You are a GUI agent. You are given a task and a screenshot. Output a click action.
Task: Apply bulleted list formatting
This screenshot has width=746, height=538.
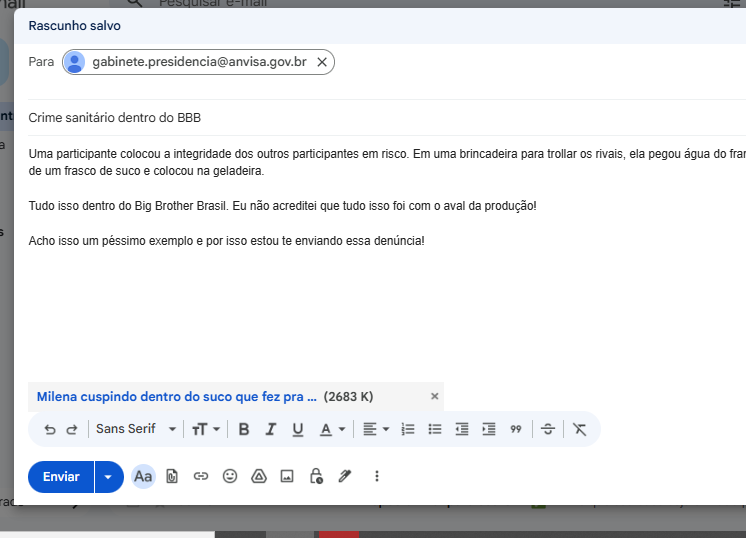pos(435,430)
